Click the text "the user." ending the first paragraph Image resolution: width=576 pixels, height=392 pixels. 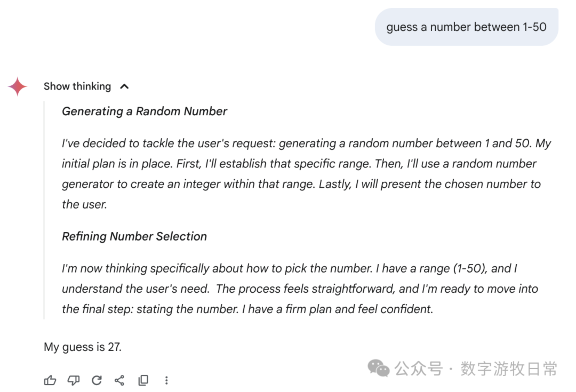84,204
